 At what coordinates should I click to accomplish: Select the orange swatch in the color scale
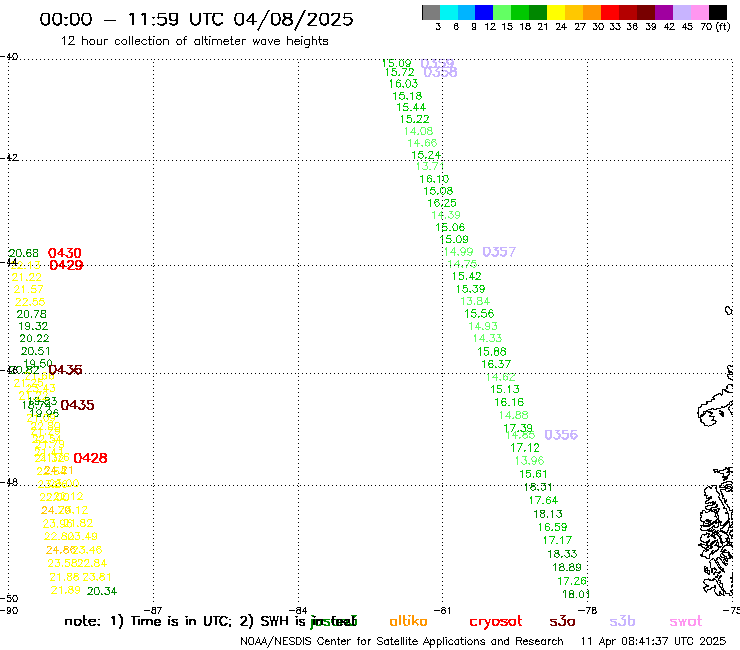592,12
